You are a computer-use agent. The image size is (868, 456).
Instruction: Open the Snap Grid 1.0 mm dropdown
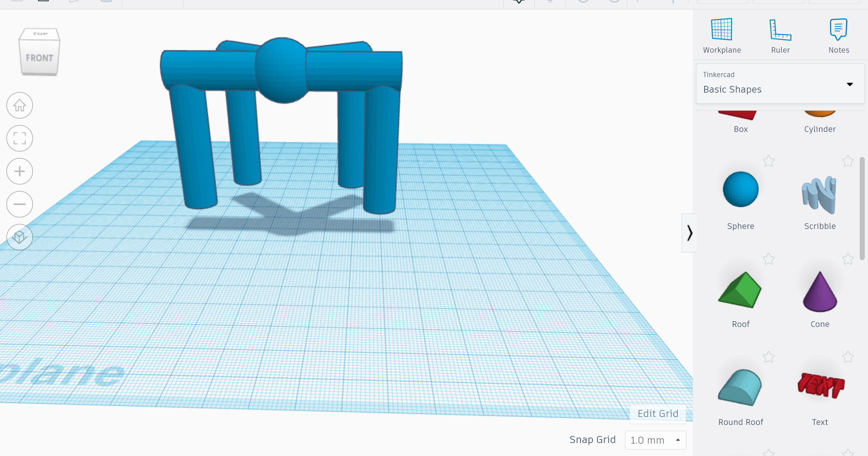(655, 440)
